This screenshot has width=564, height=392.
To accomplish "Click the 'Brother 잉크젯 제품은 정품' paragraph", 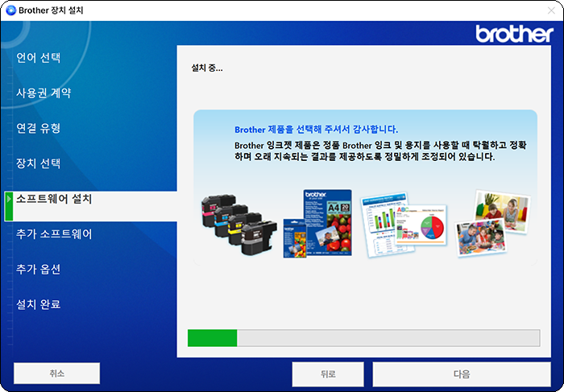I will click(x=380, y=151).
